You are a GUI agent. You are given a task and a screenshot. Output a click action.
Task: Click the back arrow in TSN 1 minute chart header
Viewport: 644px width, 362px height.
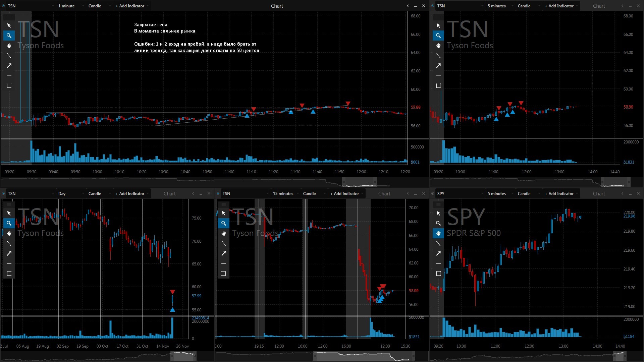[408, 6]
